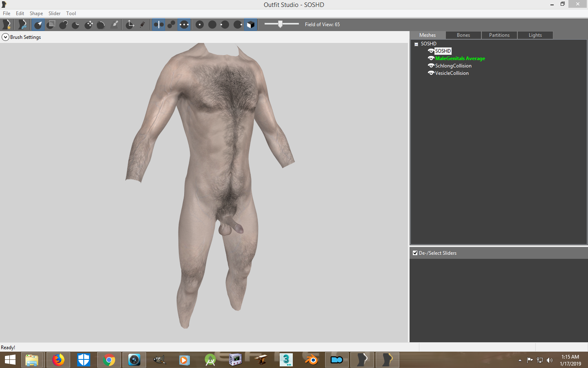Open the Shape menu
This screenshot has width=588, height=368.
36,13
